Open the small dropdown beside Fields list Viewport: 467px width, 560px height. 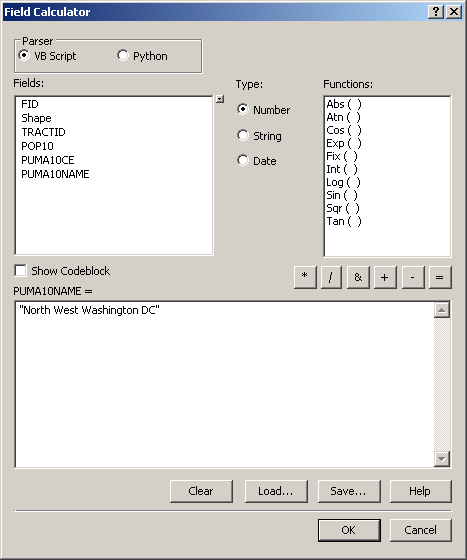click(x=220, y=99)
